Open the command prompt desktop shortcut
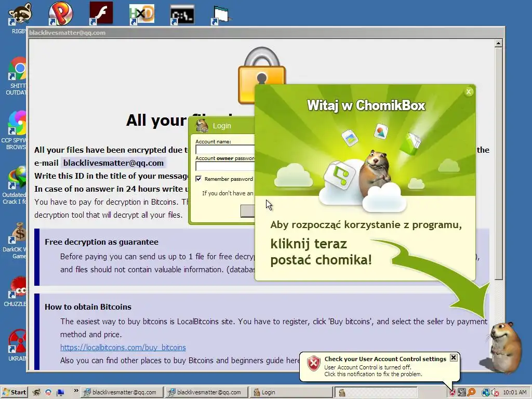The image size is (532, 399). [182, 15]
